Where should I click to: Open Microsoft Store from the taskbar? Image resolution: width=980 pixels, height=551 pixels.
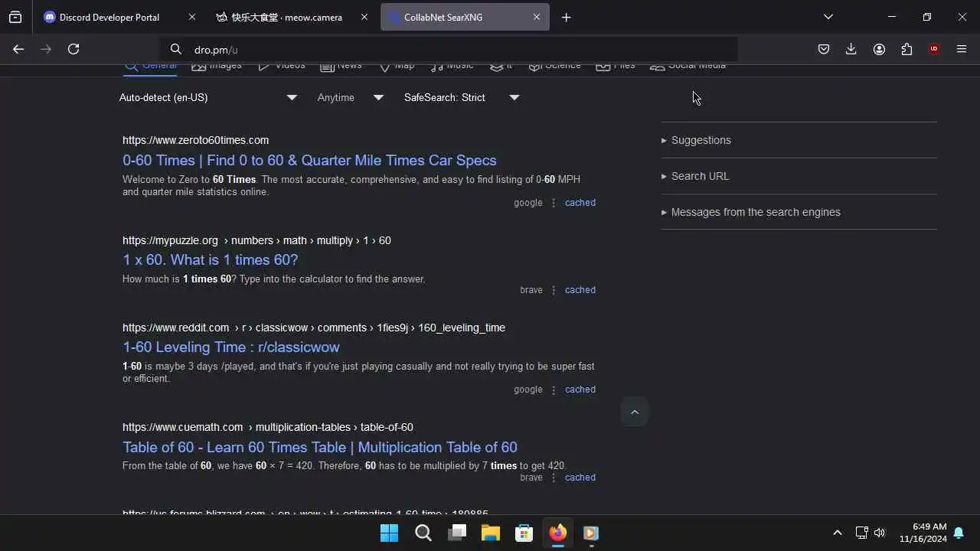point(524,533)
